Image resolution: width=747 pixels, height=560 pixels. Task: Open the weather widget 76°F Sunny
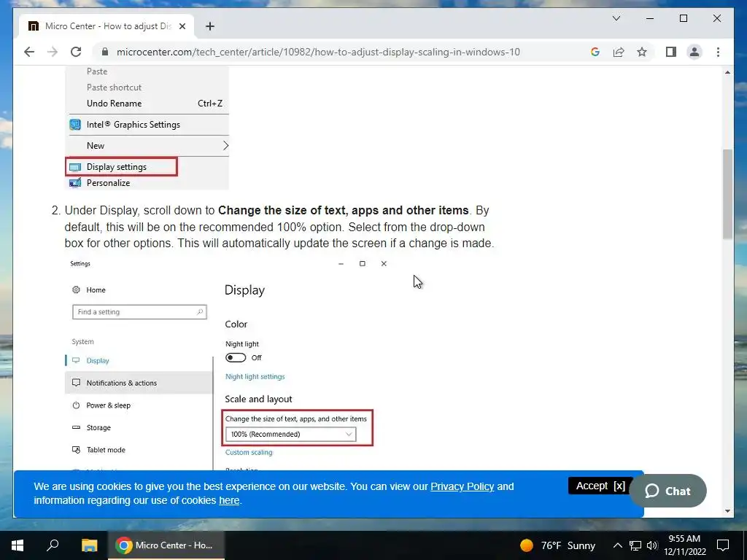pos(557,545)
